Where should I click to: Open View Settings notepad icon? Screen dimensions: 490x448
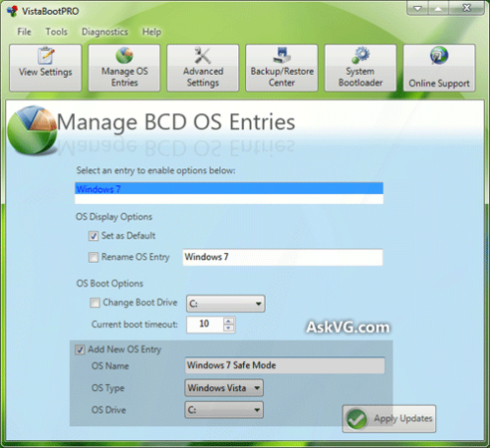pos(46,55)
